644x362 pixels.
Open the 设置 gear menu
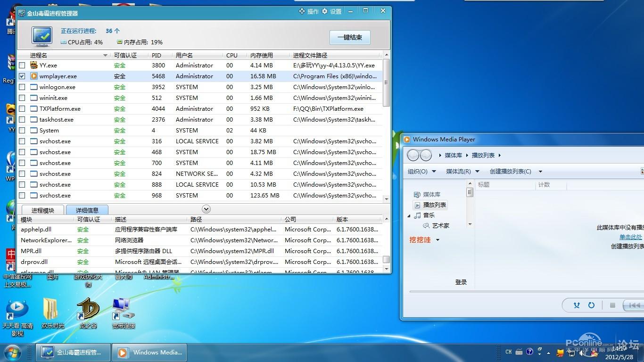click(x=331, y=11)
